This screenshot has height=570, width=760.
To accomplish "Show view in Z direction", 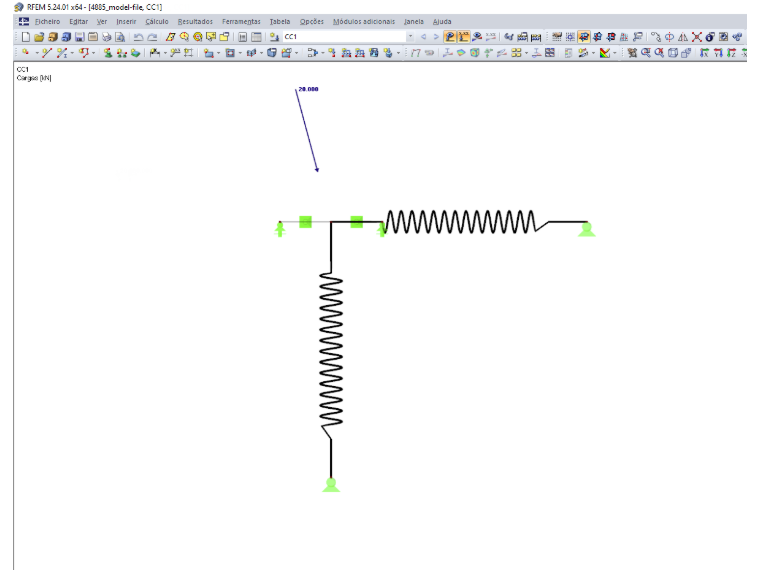I will click(731, 53).
